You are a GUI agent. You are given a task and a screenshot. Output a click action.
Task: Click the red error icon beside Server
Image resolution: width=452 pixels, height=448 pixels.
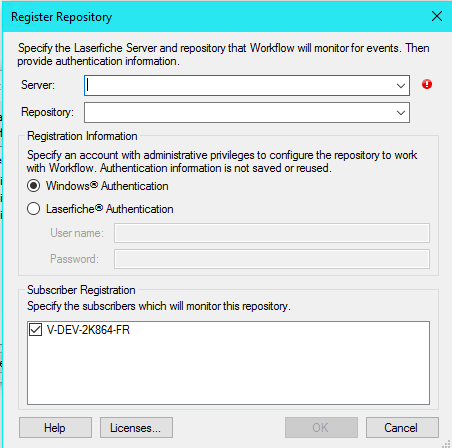coord(427,84)
